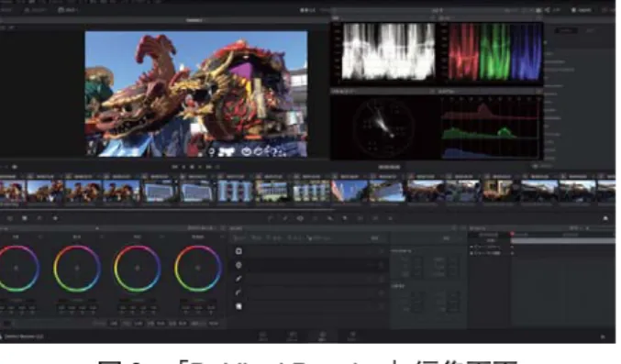Switch to the page tab right of Color

[351, 336]
